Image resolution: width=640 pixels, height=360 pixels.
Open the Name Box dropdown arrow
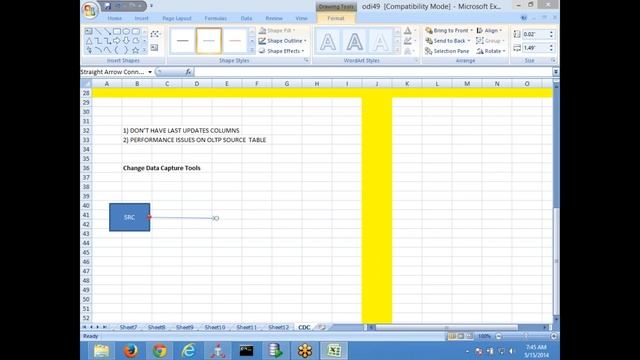coord(150,72)
